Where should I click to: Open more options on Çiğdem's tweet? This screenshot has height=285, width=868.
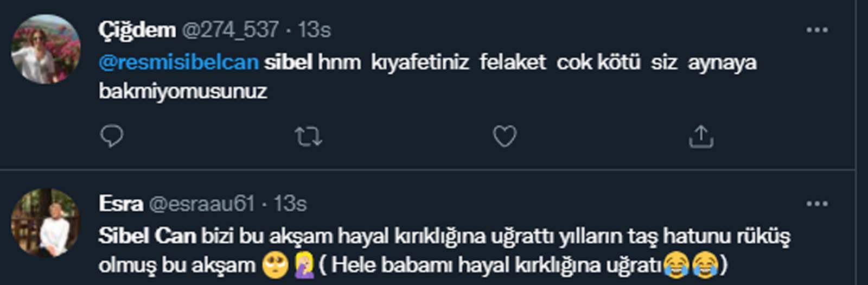tap(817, 30)
